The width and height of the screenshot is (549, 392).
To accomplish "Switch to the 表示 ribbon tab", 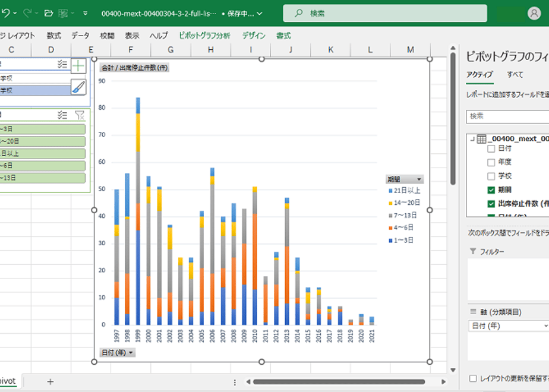I will pyautogui.click(x=132, y=36).
